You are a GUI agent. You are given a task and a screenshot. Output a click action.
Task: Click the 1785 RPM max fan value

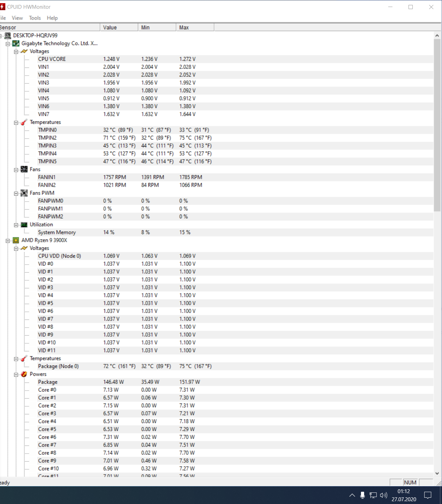point(191,177)
